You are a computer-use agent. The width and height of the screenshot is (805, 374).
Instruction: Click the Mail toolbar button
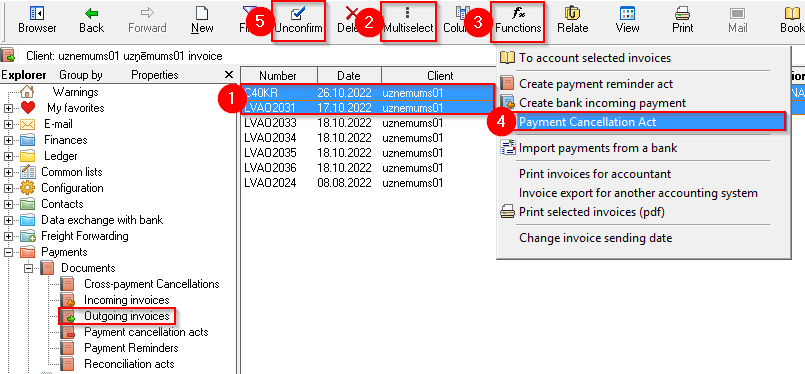pyautogui.click(x=737, y=21)
